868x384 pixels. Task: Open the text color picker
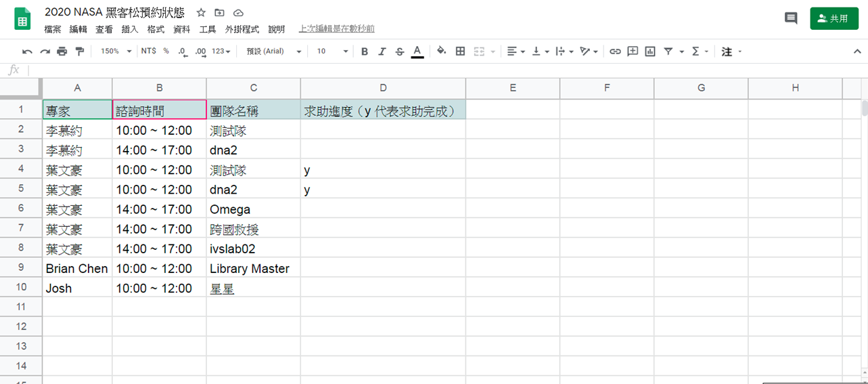pos(417,51)
